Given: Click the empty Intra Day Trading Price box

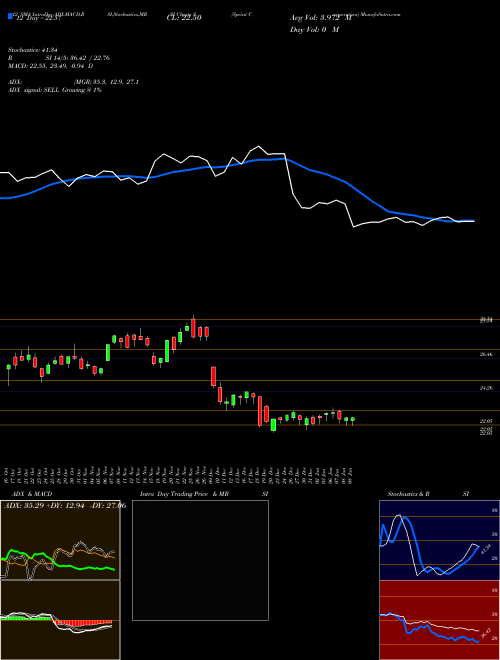Looking at the screenshot, I should [x=200, y=560].
